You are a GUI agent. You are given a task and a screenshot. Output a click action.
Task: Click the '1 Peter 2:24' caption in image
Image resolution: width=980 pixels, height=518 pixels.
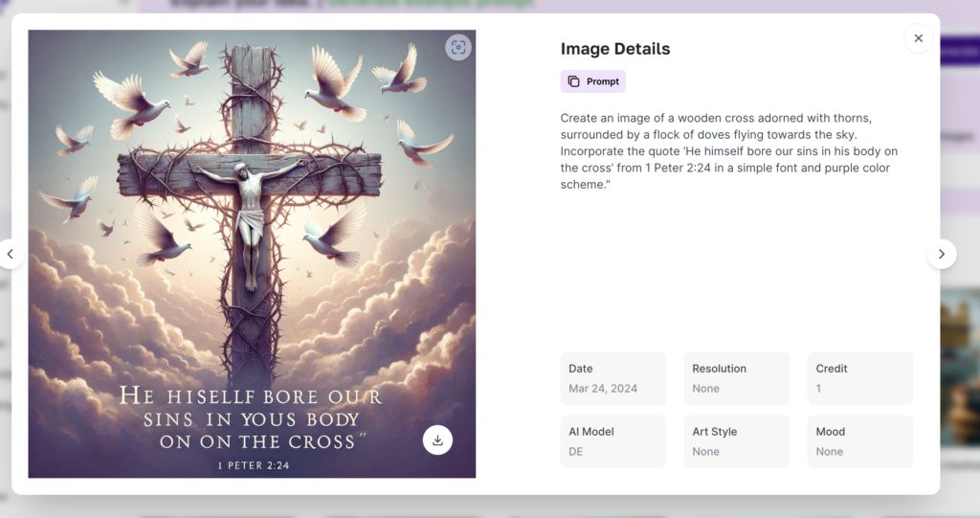tap(253, 466)
